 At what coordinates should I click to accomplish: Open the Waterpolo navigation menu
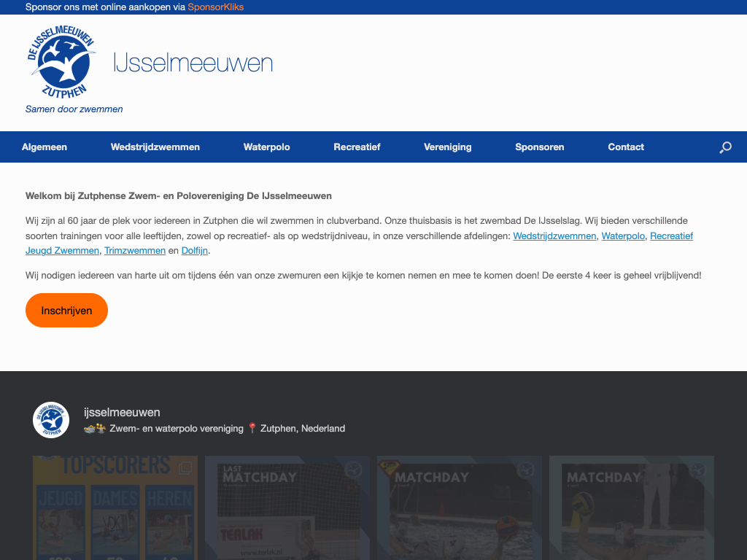[x=266, y=147]
